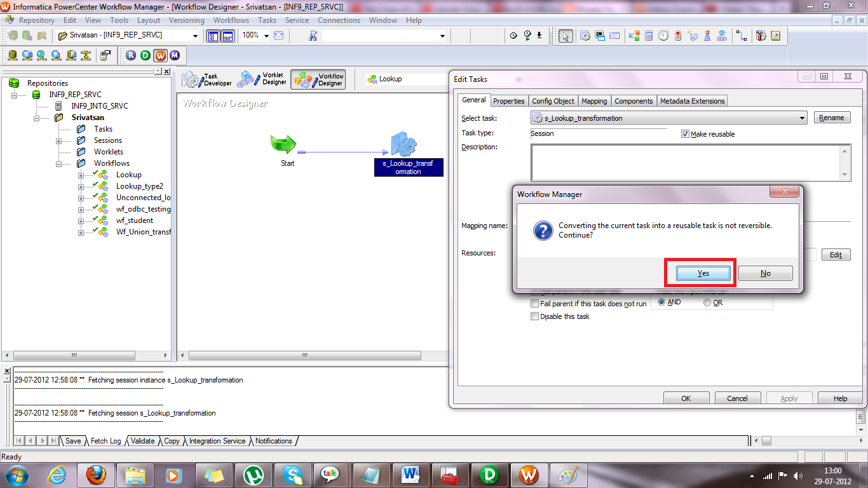Select the Assignment task calculator icon
The height and width of the screenshot is (488, 868).
point(649,36)
